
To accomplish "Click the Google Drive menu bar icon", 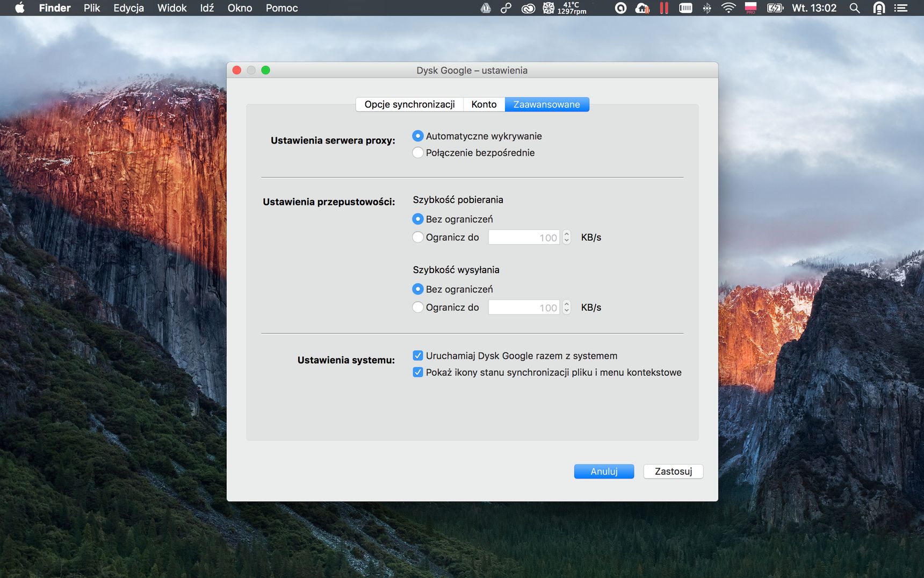I will [x=486, y=8].
